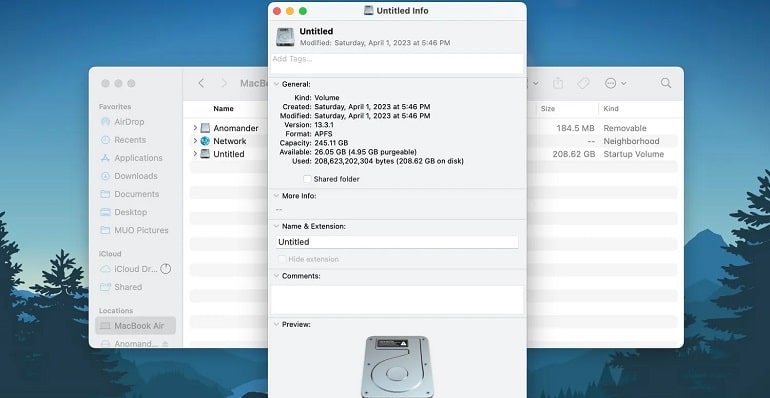770x398 pixels.
Task: Select MacBook Air under Locations
Action: (135, 326)
